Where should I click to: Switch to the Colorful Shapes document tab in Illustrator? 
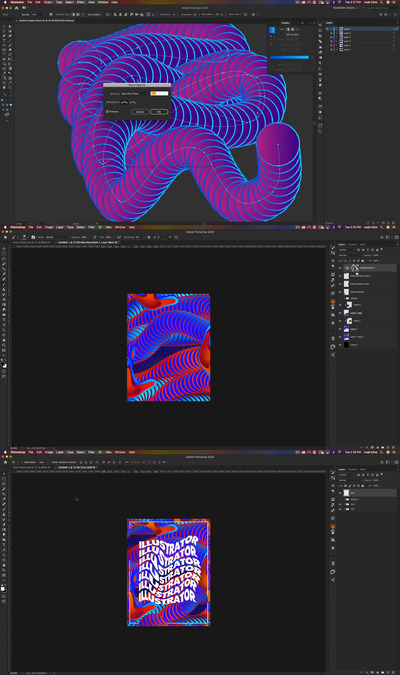pyautogui.click(x=45, y=20)
